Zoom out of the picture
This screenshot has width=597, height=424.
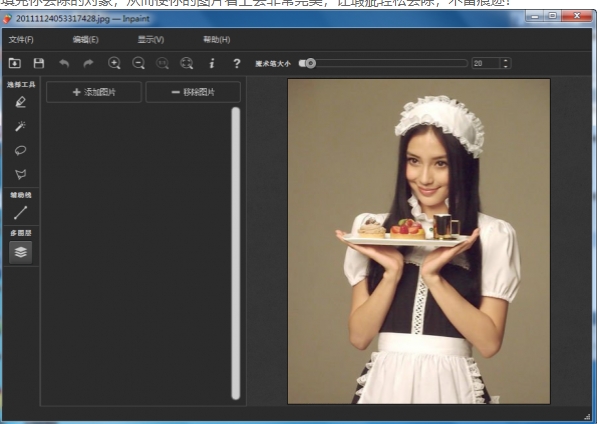(x=138, y=63)
